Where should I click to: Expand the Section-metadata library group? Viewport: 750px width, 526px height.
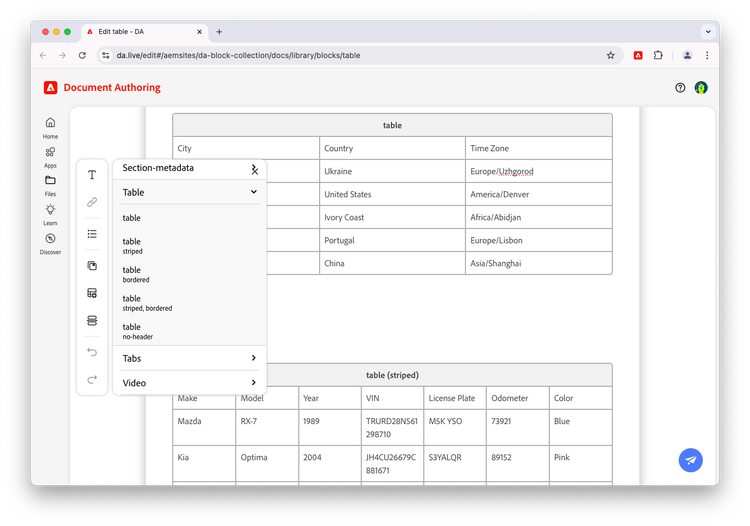point(190,168)
